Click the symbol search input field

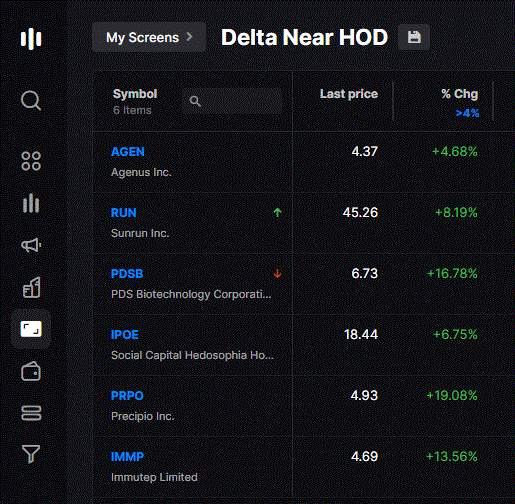tap(232, 101)
